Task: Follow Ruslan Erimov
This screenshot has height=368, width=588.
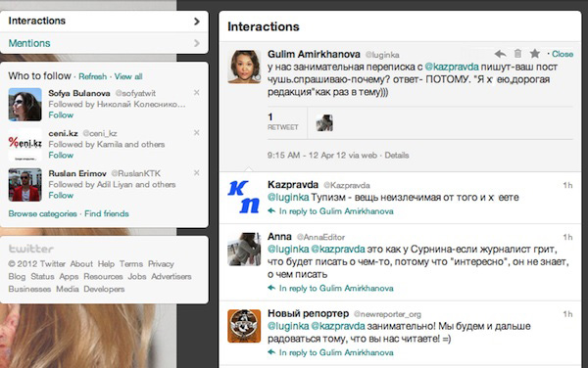Action: click(61, 195)
